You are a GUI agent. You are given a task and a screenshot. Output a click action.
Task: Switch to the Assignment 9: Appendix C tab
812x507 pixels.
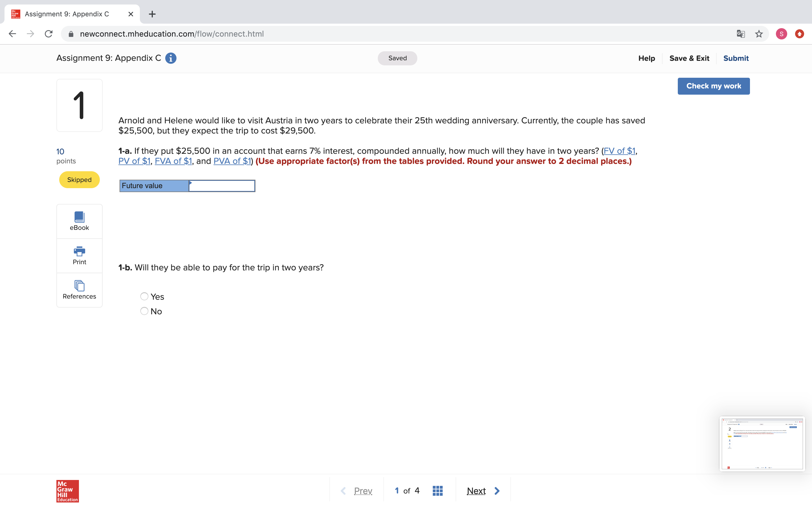pyautogui.click(x=67, y=14)
